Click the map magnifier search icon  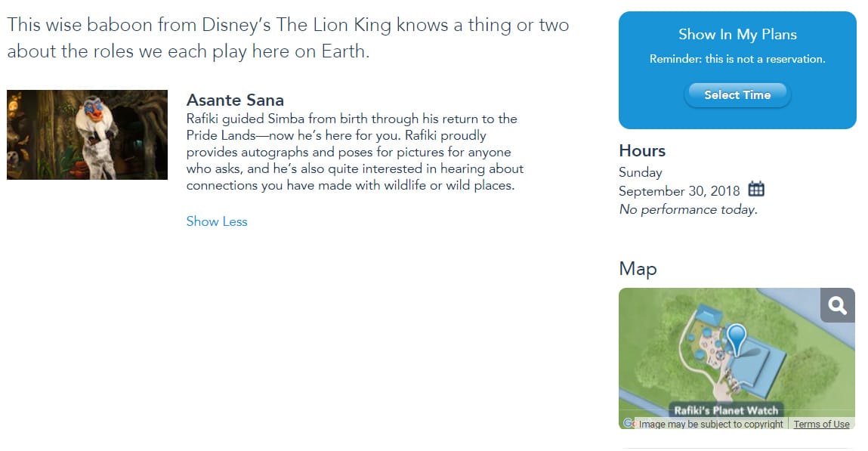tap(837, 305)
